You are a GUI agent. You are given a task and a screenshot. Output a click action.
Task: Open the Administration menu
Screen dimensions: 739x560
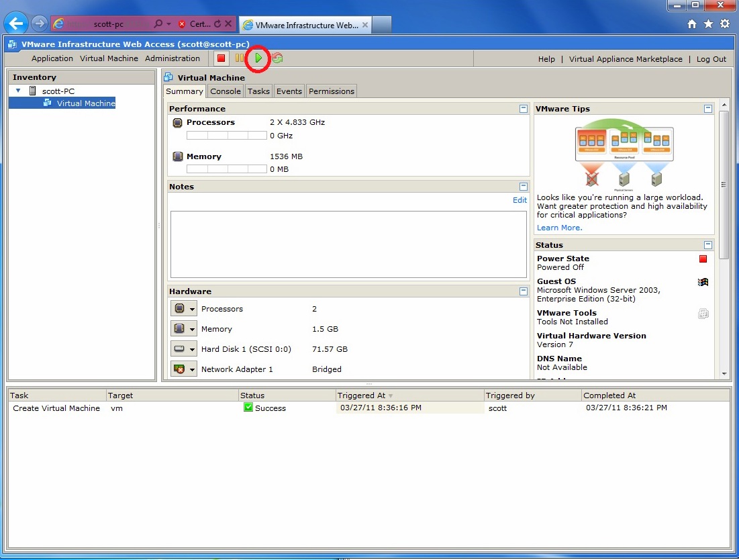tap(173, 58)
